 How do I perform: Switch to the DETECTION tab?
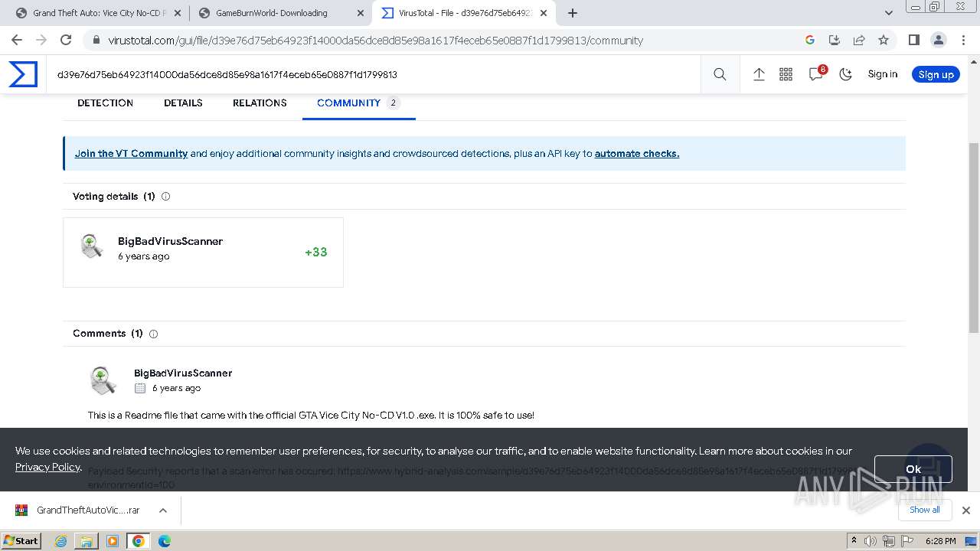point(105,103)
